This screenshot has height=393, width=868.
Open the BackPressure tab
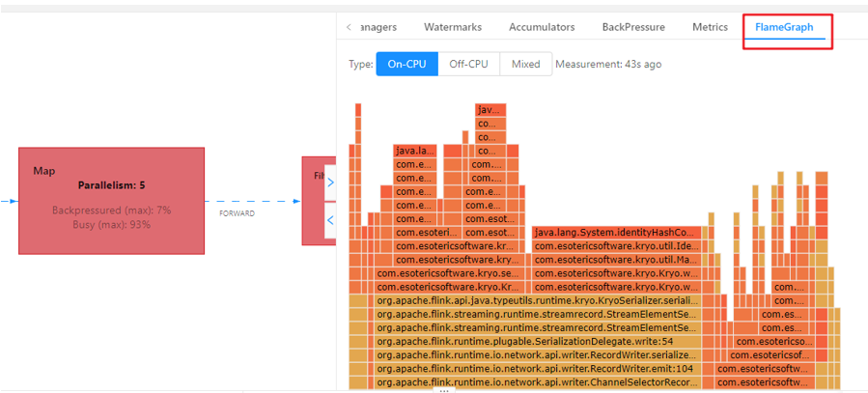point(633,27)
